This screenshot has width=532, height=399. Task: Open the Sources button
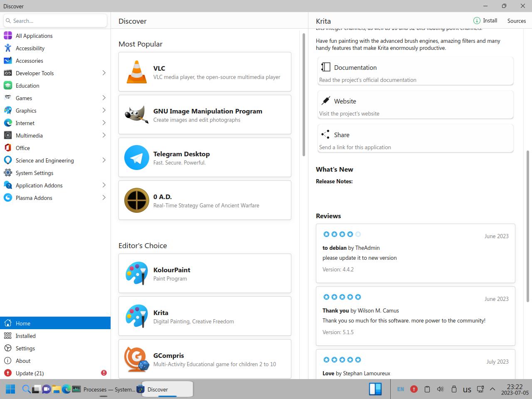(x=517, y=21)
